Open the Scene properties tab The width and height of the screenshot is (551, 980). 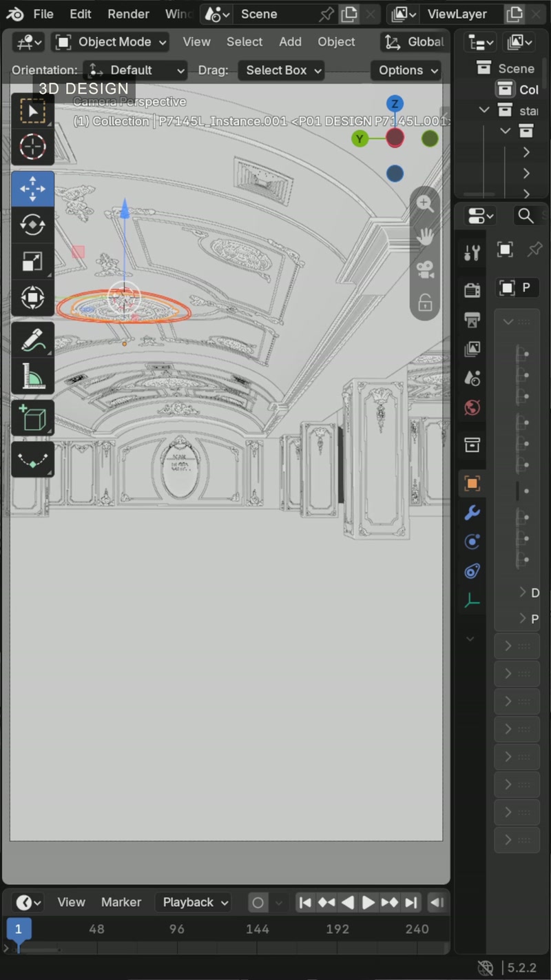click(472, 378)
